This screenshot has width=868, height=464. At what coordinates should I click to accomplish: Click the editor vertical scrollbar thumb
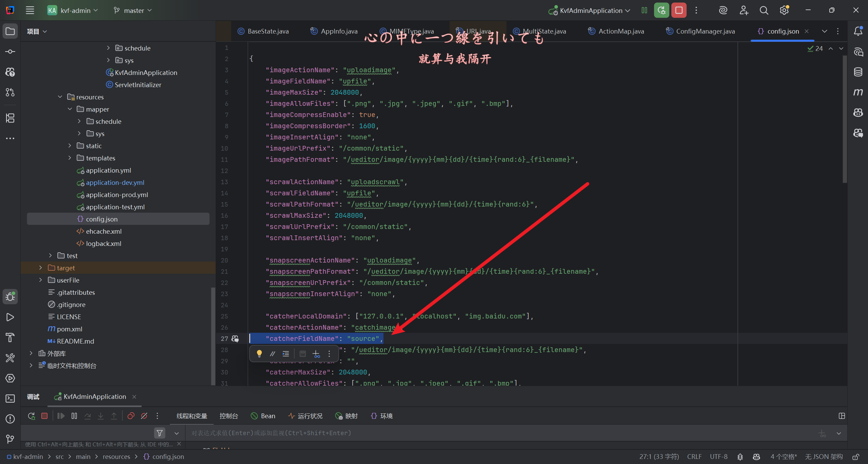(845, 119)
